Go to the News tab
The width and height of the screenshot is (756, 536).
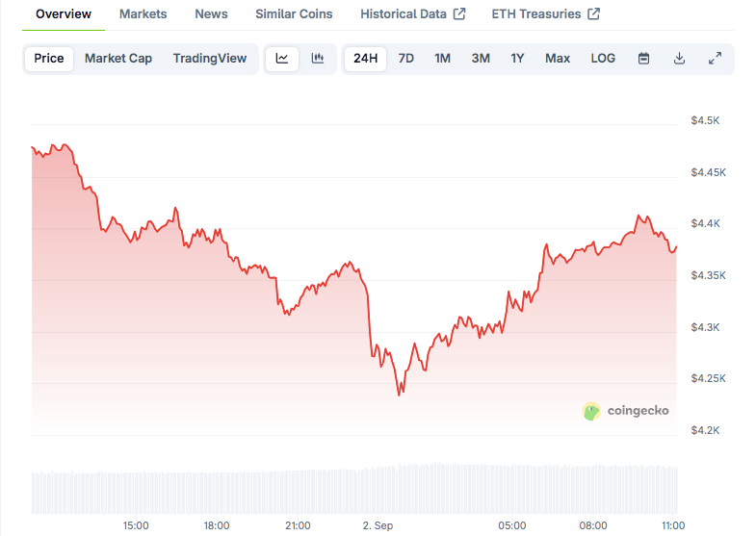[x=211, y=14]
